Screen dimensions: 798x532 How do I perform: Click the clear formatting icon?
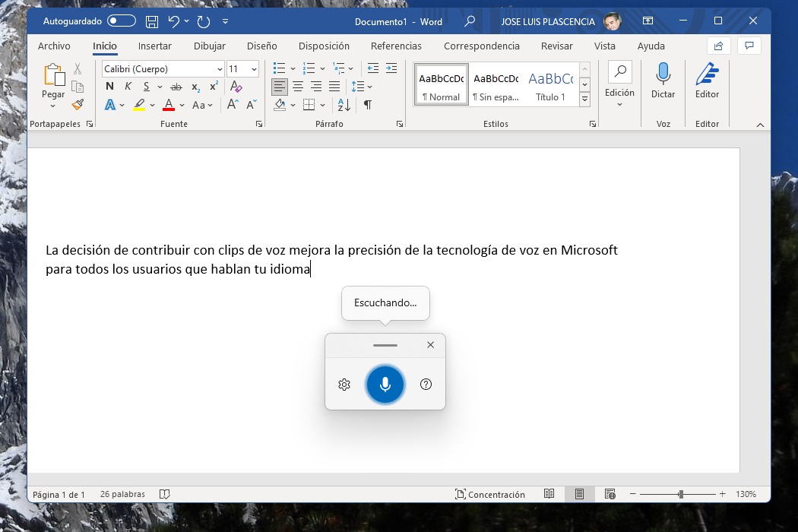[235, 86]
